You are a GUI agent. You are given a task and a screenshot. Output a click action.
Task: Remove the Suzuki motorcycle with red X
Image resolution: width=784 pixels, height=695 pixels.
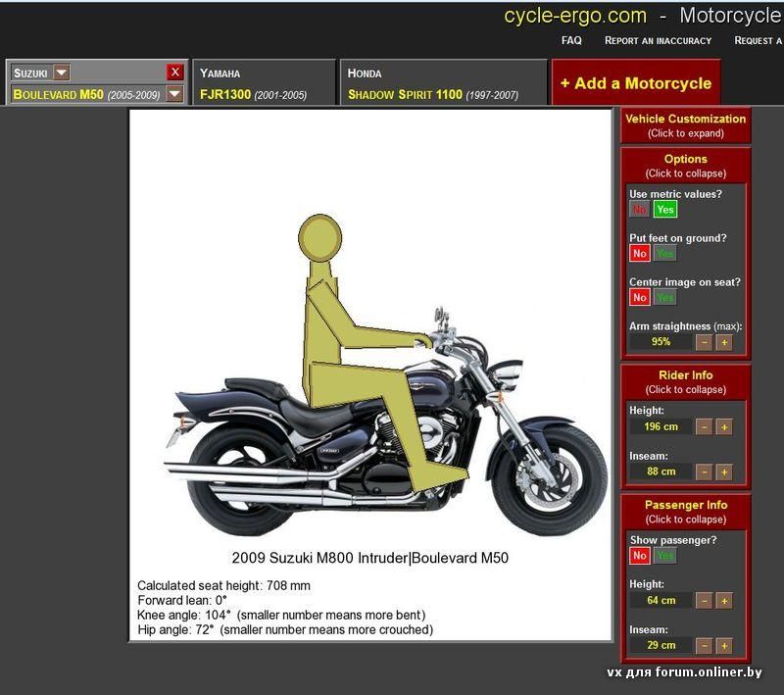pos(174,72)
